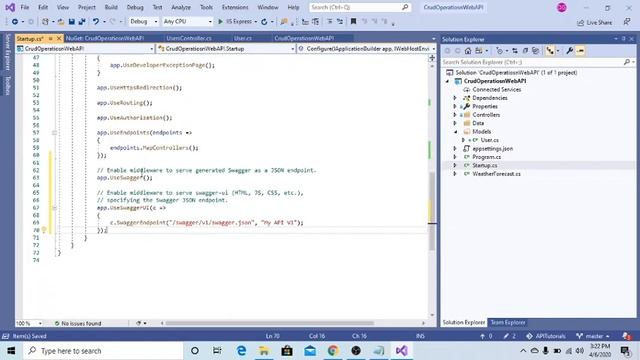Open Google Chrome from taskbar
Image resolution: width=640 pixels, height=360 pixels.
333,351
